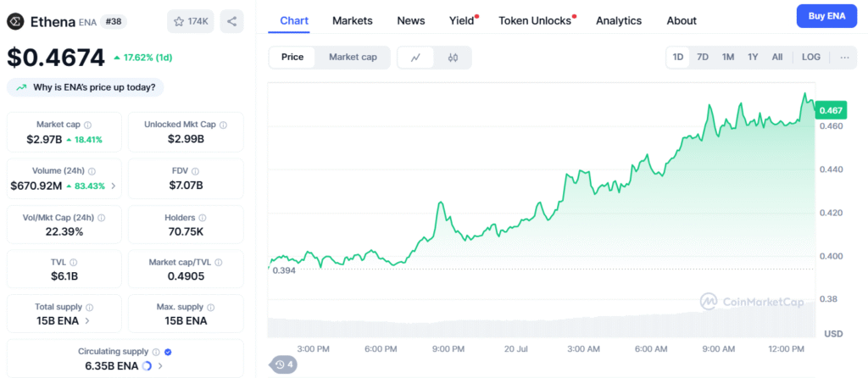Image resolution: width=868 pixels, height=378 pixels.
Task: Click the info icon next to Market cap
Action: [x=88, y=125]
